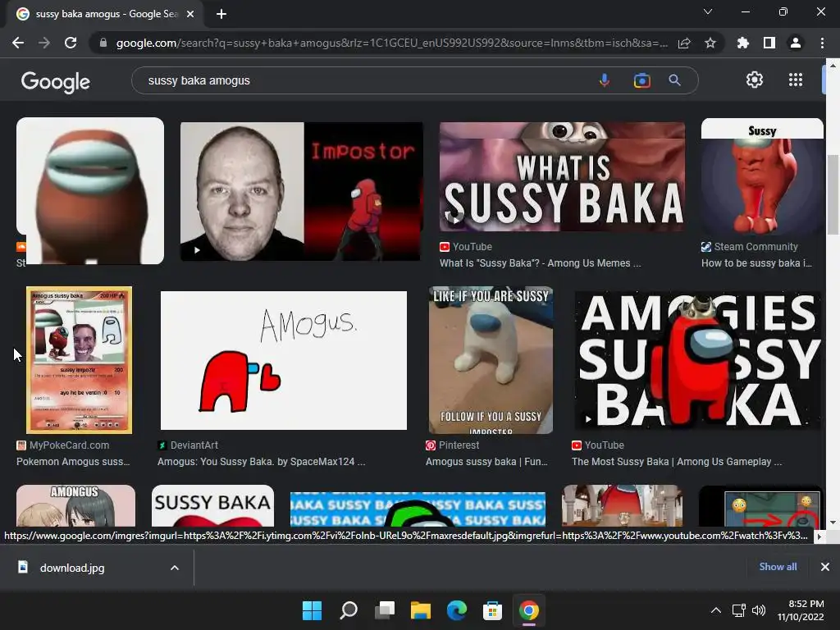Submit search with magnifier icon
Screen dimensions: 840x630
coord(675,80)
